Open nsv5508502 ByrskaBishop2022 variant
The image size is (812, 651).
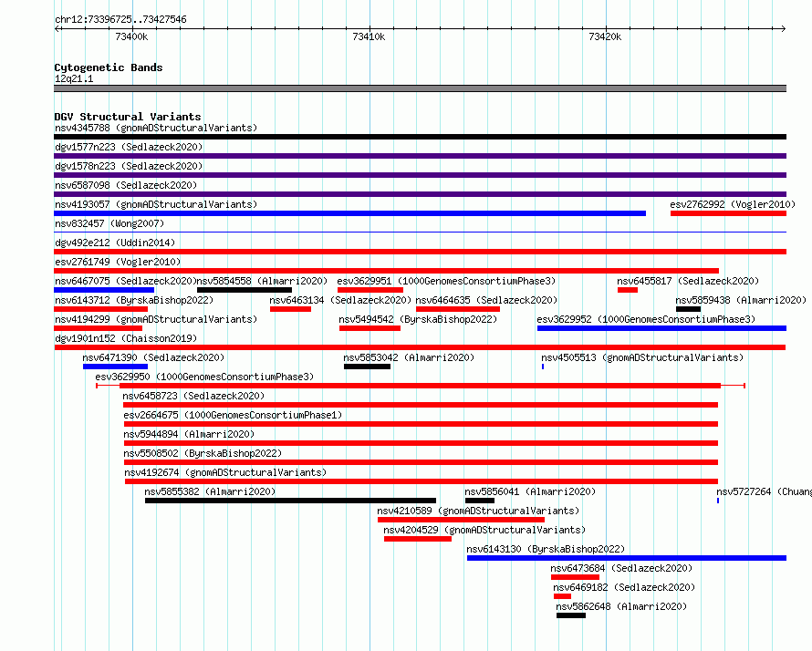click(x=421, y=462)
